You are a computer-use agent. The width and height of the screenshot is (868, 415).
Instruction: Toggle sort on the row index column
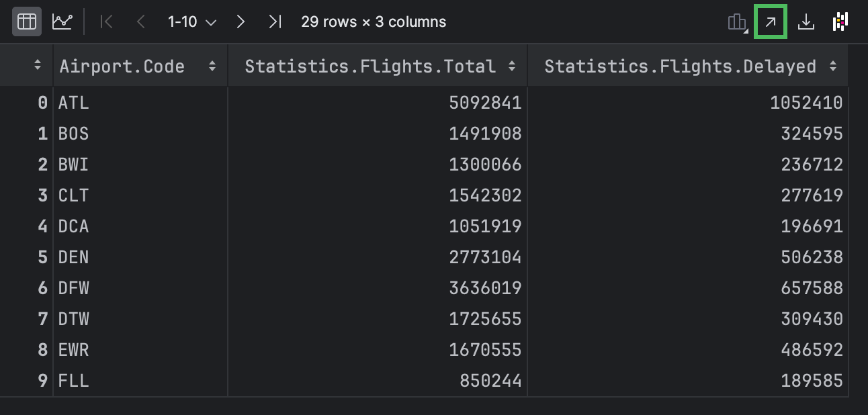coord(38,65)
